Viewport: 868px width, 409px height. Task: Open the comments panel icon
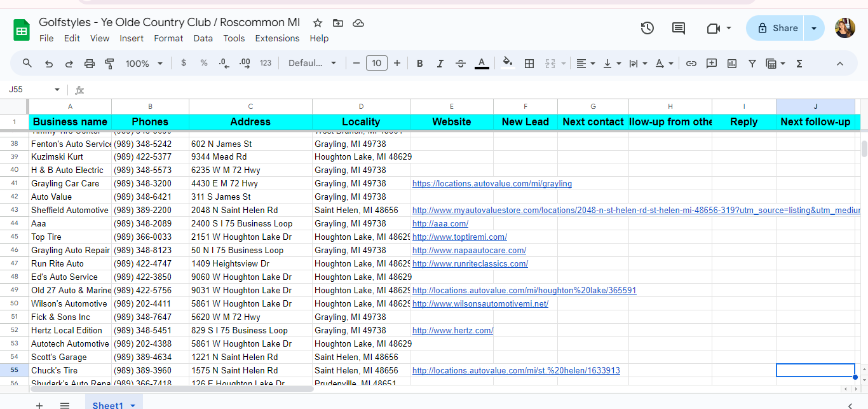coord(679,28)
